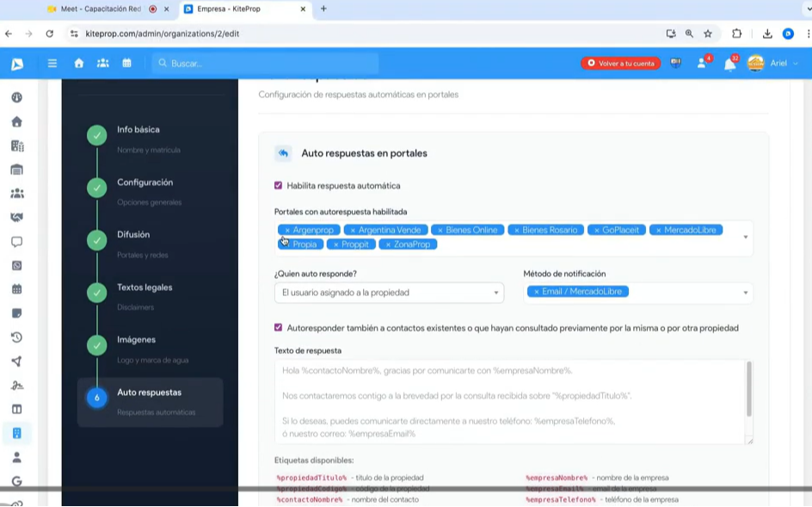The image size is (812, 507).
Task: Open the sticky note icon in sidebar
Action: tap(16, 313)
